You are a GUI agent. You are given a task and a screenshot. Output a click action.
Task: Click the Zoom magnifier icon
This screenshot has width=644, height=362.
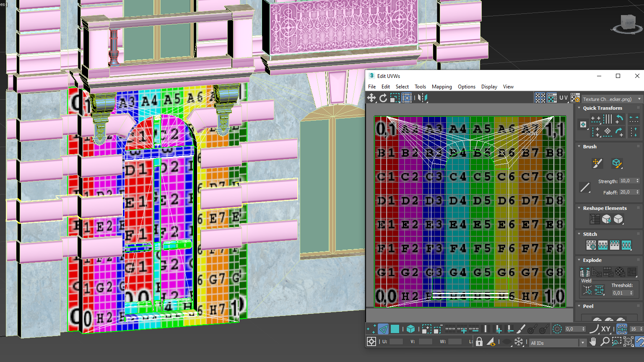(x=605, y=342)
